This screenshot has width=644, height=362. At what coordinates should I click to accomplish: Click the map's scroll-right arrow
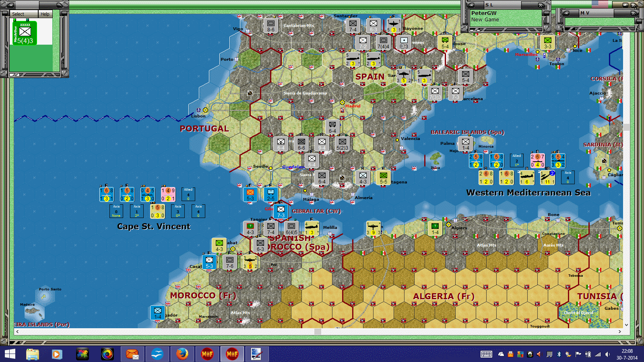tap(620, 332)
